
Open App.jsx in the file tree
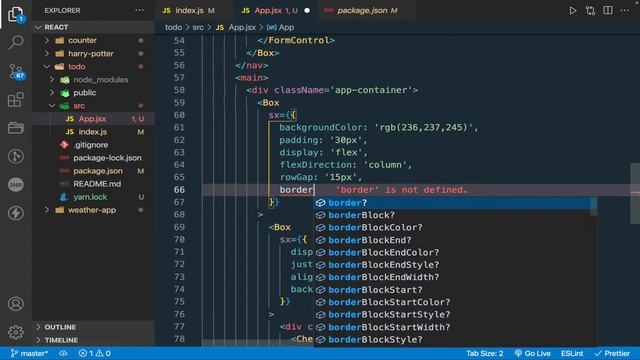coord(93,119)
